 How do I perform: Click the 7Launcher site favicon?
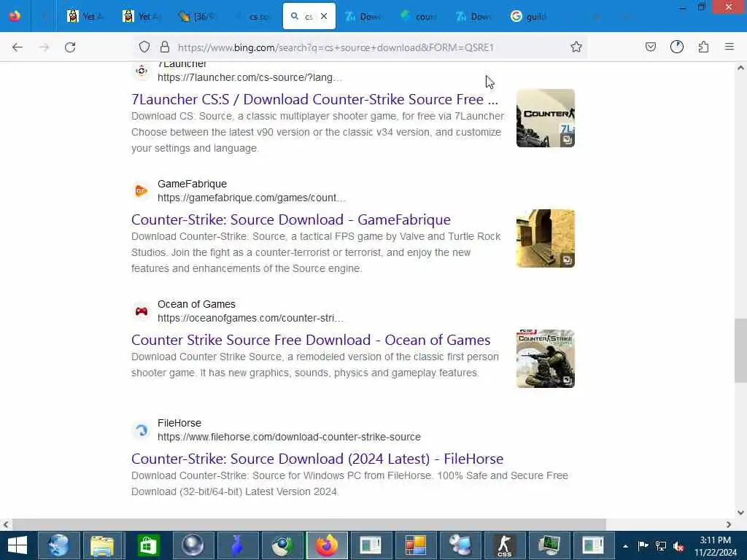pos(142,71)
